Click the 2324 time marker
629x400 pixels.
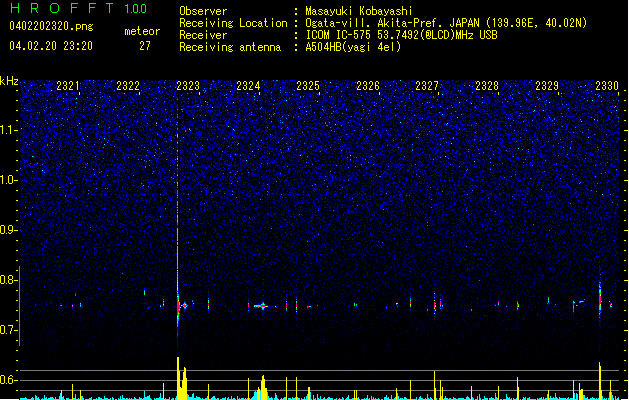pyautogui.click(x=248, y=85)
